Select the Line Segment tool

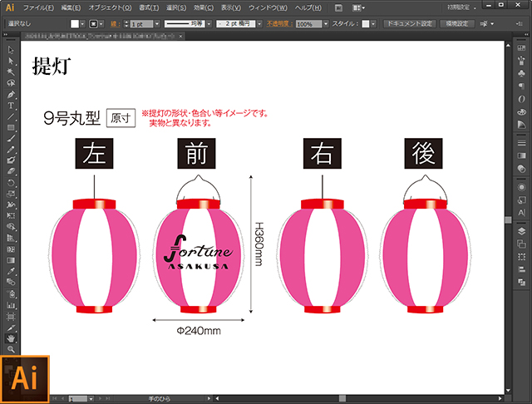pos(11,116)
